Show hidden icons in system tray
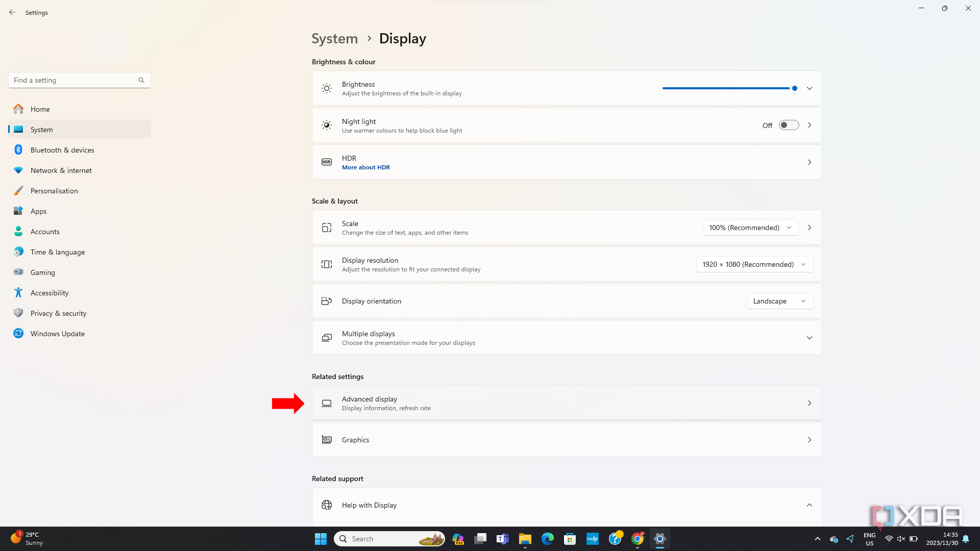 818,539
